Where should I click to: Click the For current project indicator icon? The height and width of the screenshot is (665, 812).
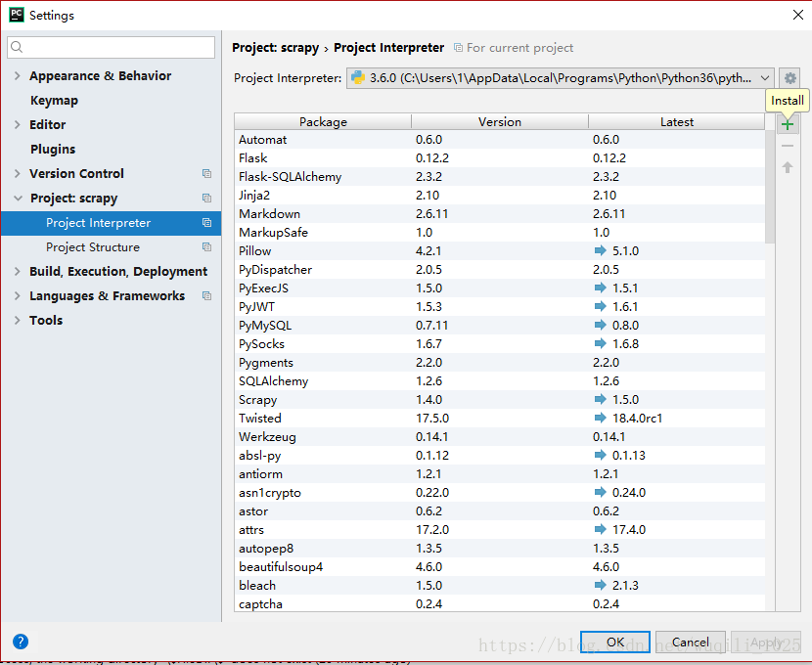point(458,48)
